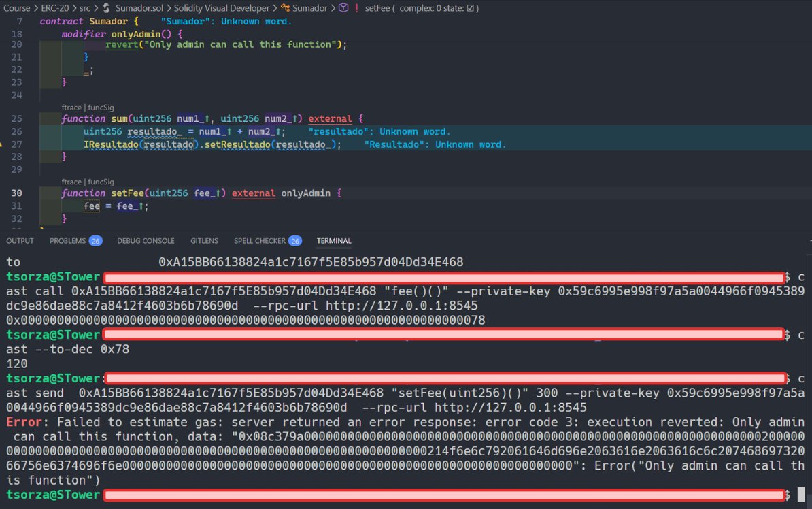This screenshot has width=812, height=509.
Task: Switch to DEBUG CONSOLE tab
Action: 146,240
